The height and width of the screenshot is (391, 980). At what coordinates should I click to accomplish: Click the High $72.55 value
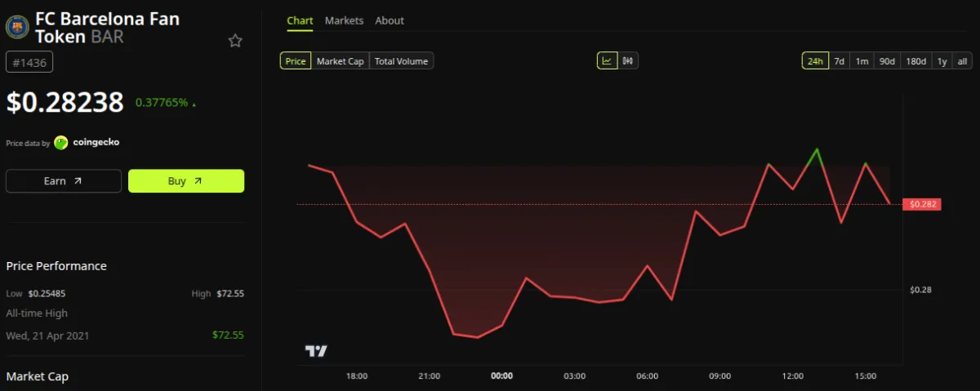click(x=229, y=293)
